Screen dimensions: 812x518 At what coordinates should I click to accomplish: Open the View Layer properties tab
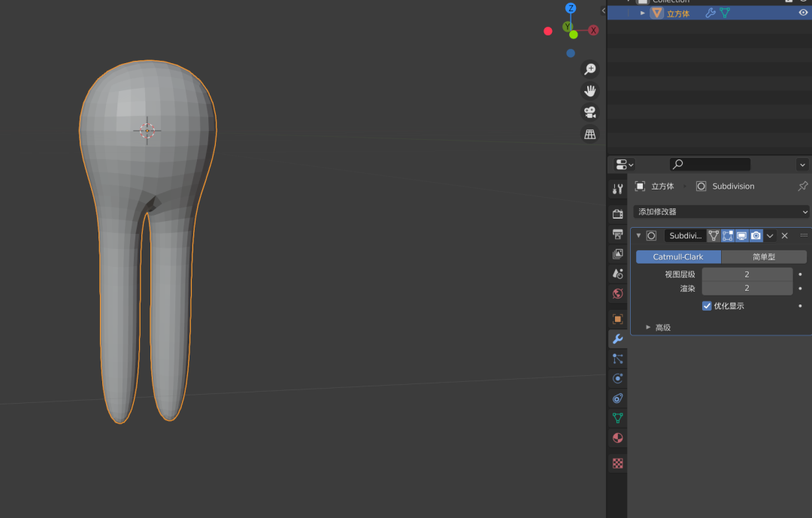tap(617, 254)
